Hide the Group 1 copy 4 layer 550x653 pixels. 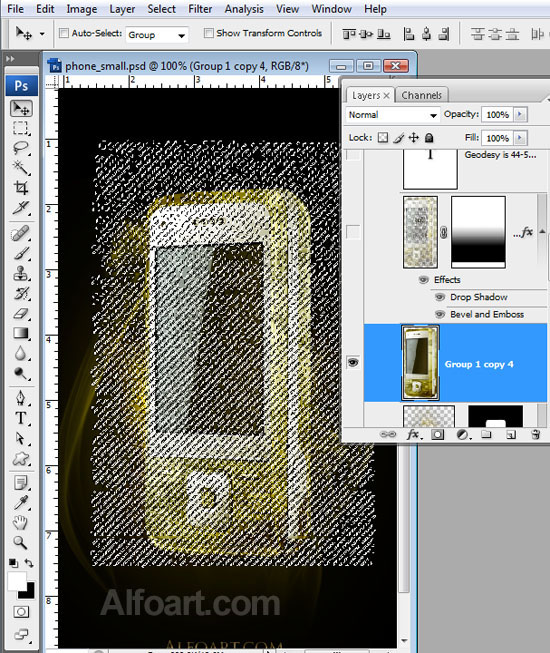coord(353,362)
